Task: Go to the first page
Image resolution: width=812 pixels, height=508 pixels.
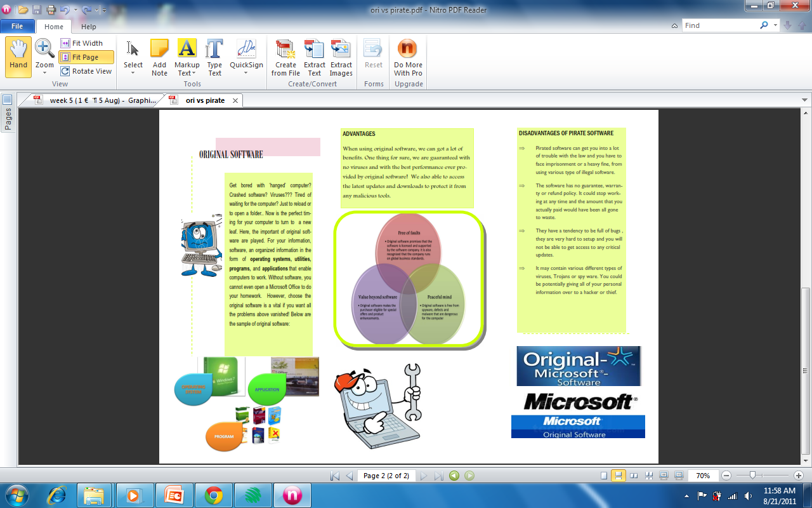Action: pos(335,476)
